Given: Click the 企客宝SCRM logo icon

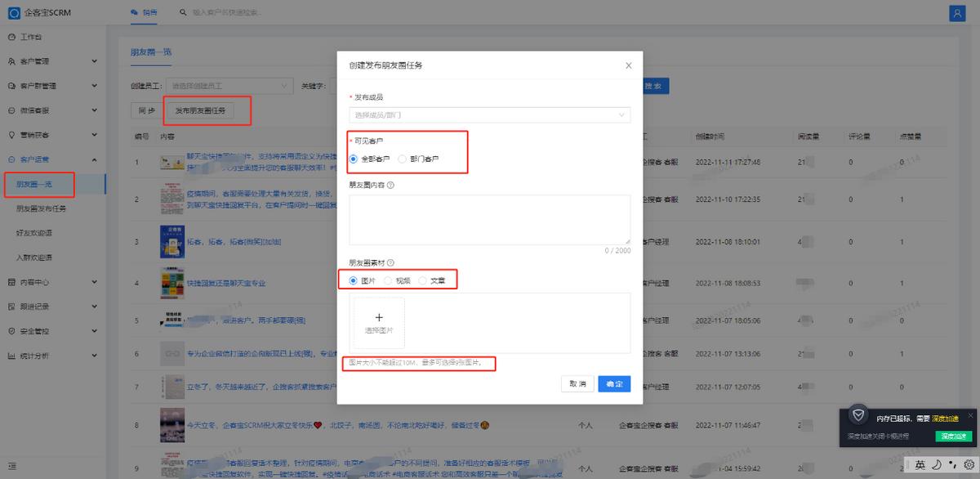Looking at the screenshot, I should tap(14, 11).
